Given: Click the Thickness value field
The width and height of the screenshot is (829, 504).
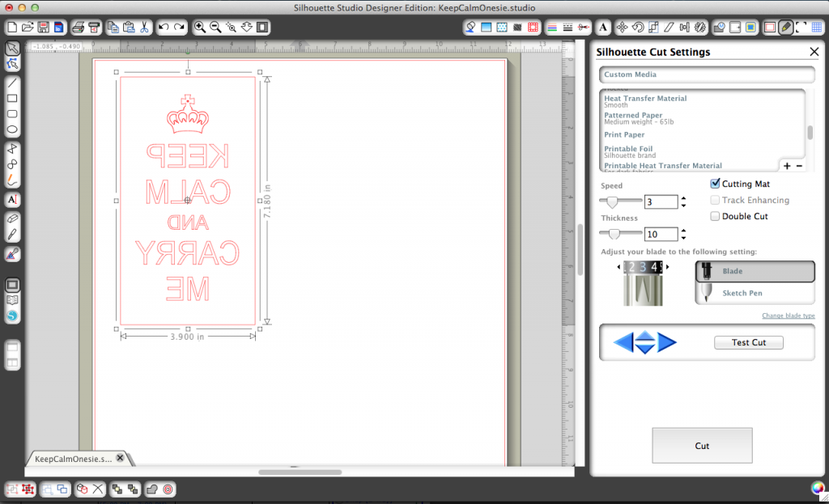Looking at the screenshot, I should click(661, 234).
